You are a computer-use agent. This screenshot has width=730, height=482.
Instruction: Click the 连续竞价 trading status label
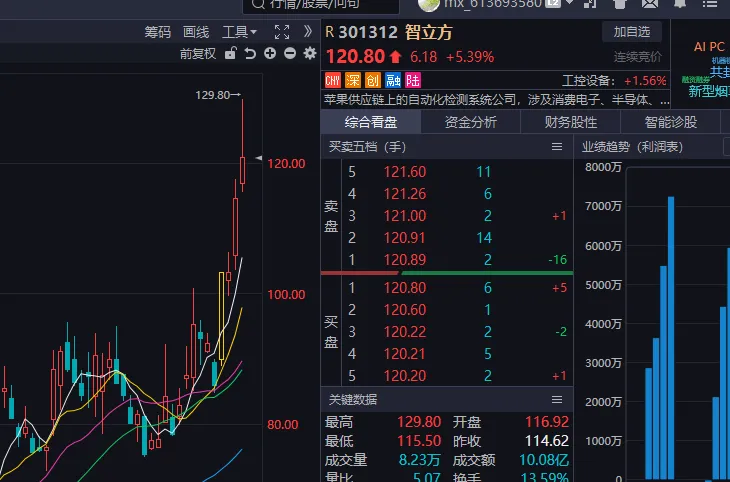click(637, 57)
